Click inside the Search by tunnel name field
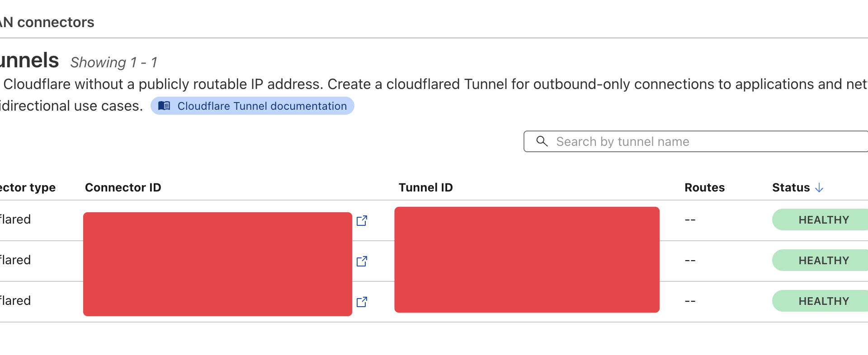Screen dimensions: 868x355 click(x=656, y=141)
